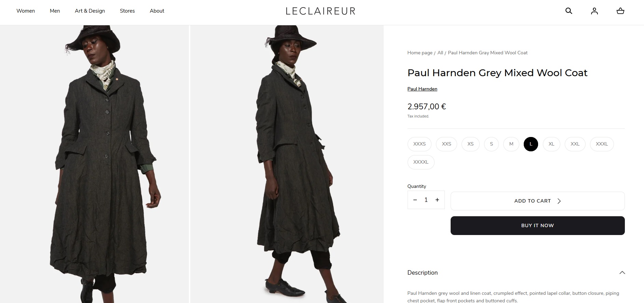
Task: Open the Men menu
Action: 55,11
